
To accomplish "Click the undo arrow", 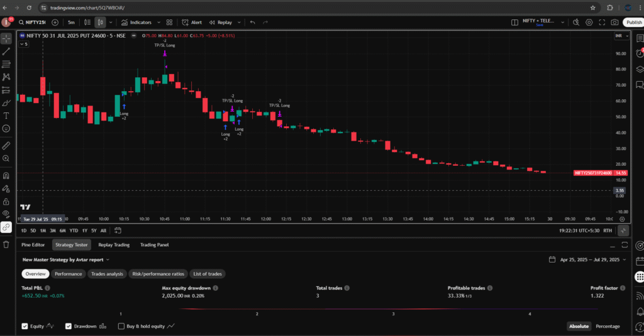I will [x=253, y=23].
